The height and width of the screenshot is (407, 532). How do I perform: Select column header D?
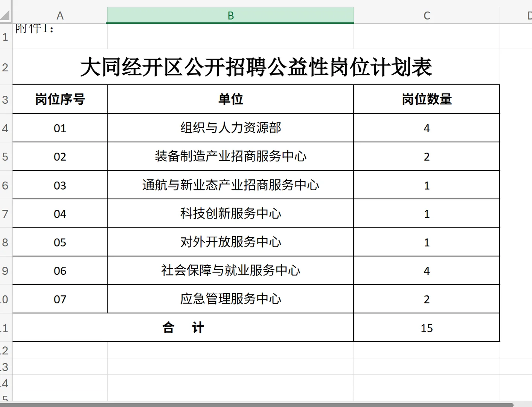click(529, 15)
